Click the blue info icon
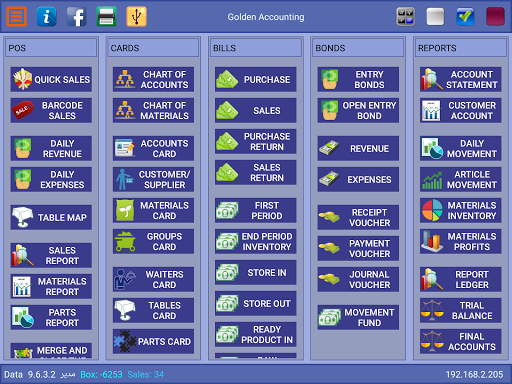The image size is (512, 384). [x=46, y=16]
